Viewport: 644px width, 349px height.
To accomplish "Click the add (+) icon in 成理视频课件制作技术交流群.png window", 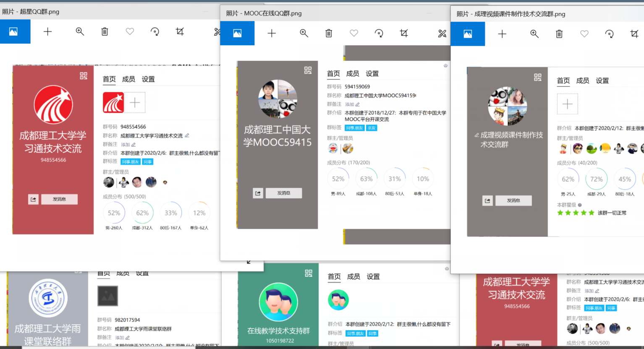I will 502,34.
